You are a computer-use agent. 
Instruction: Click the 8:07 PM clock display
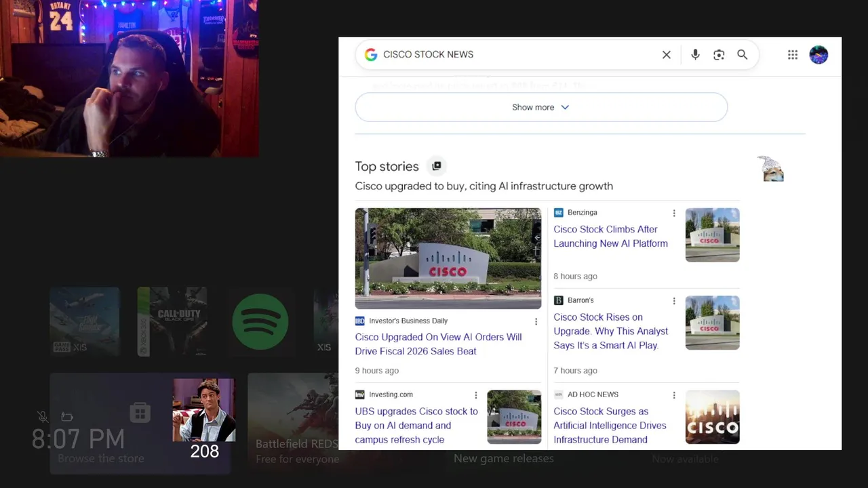point(78,440)
